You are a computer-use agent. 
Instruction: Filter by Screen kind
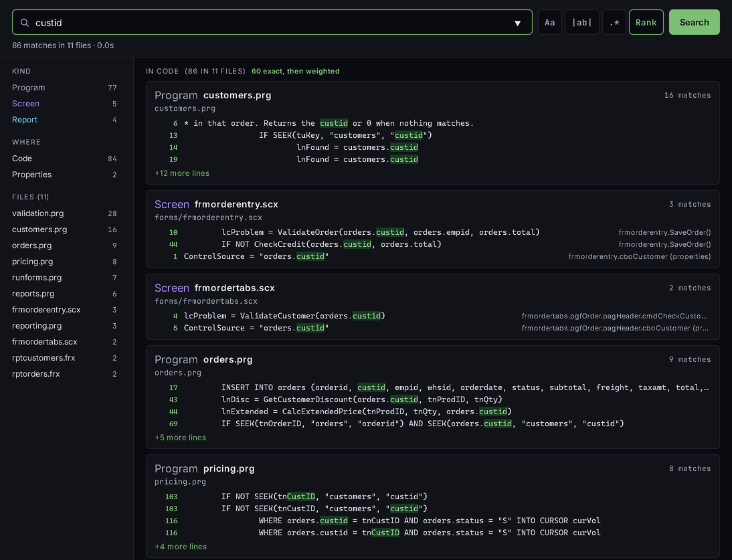tap(64, 104)
